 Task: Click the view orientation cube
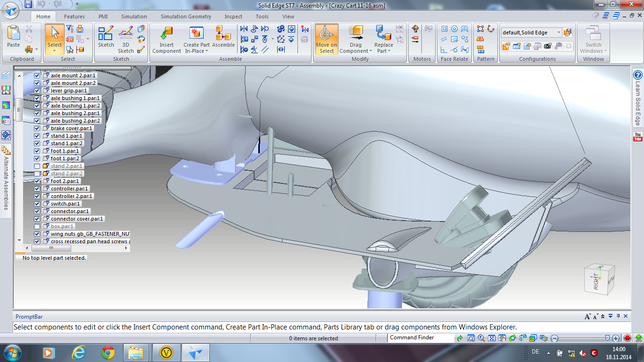click(600, 280)
